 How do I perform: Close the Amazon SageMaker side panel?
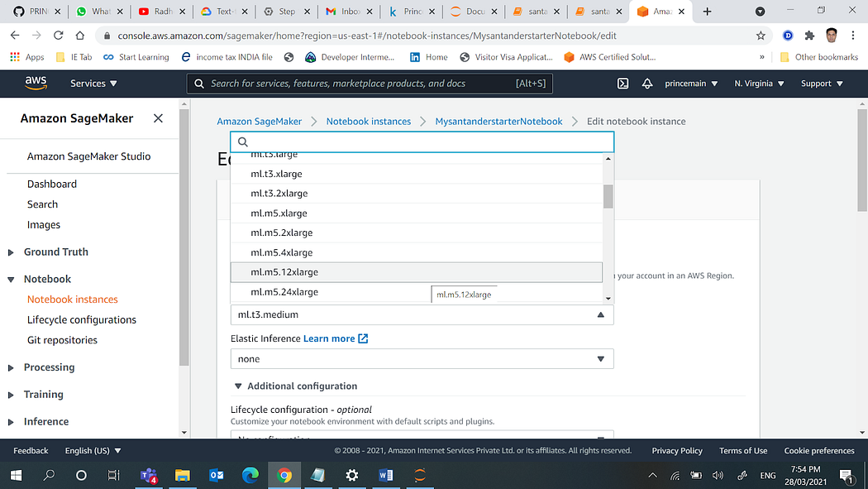(159, 118)
